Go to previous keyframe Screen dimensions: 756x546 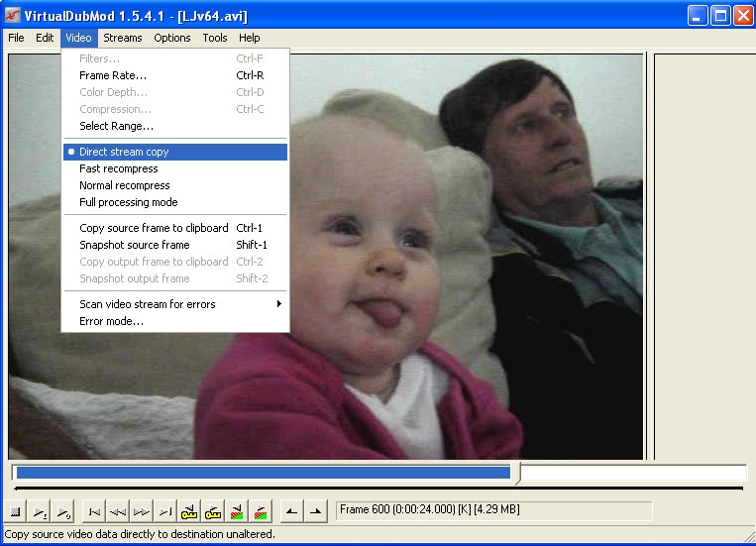click(188, 511)
